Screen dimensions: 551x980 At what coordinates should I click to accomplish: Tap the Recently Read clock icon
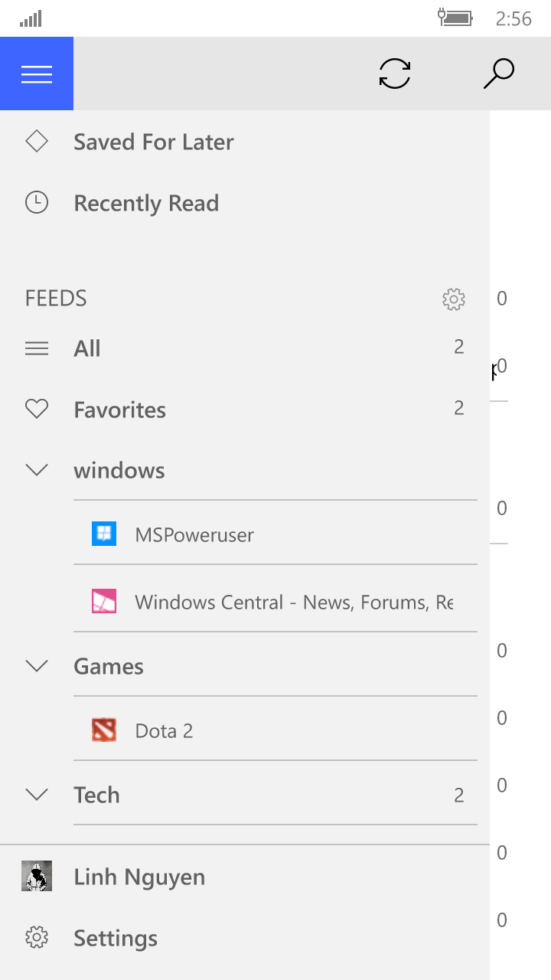pyautogui.click(x=37, y=203)
